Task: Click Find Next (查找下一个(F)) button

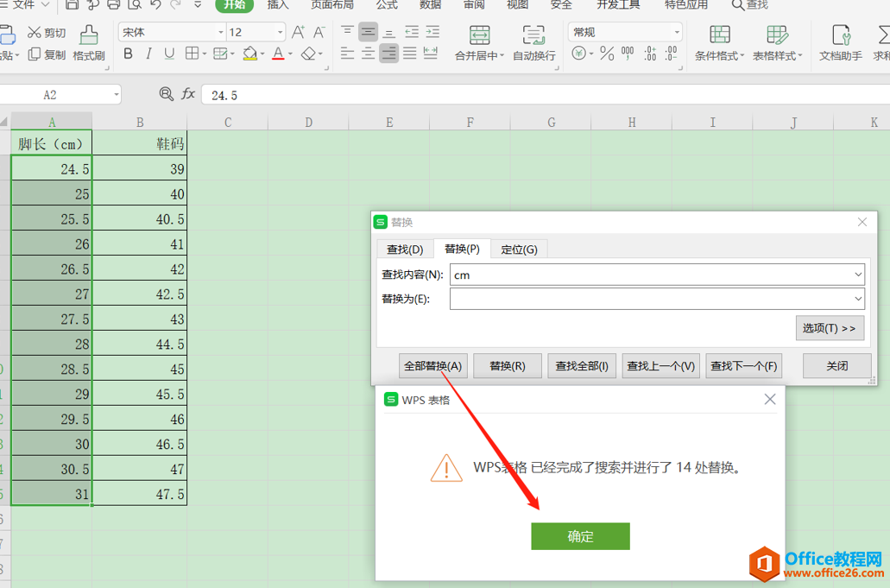Action: pos(743,366)
